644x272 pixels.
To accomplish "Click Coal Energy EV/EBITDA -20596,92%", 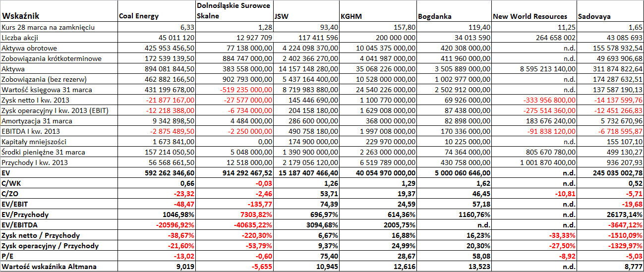I will pos(175,225).
